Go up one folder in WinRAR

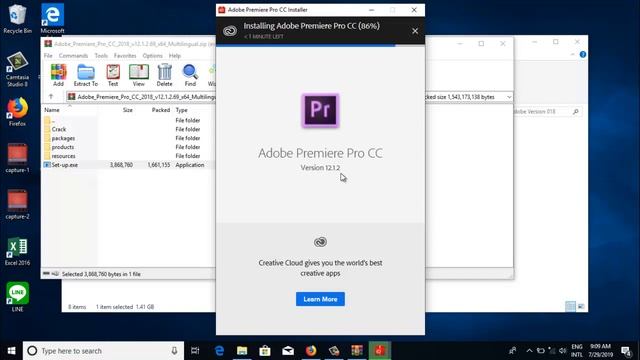(51, 97)
